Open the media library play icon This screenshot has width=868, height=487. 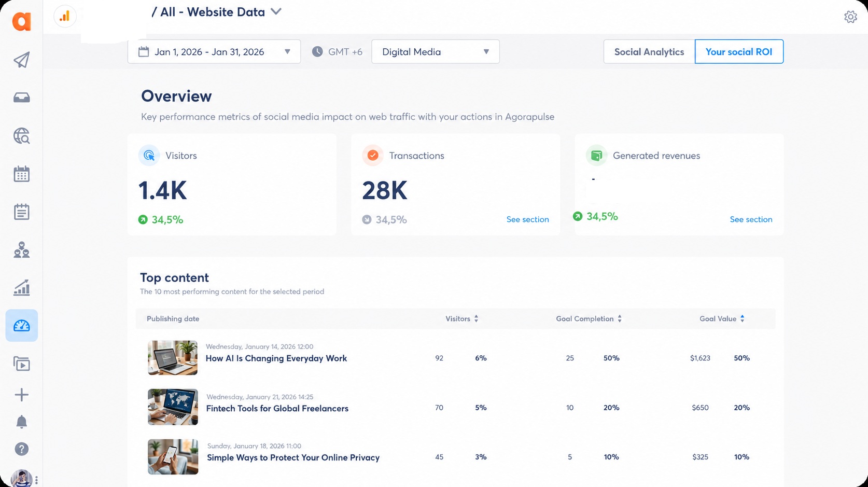coord(21,364)
